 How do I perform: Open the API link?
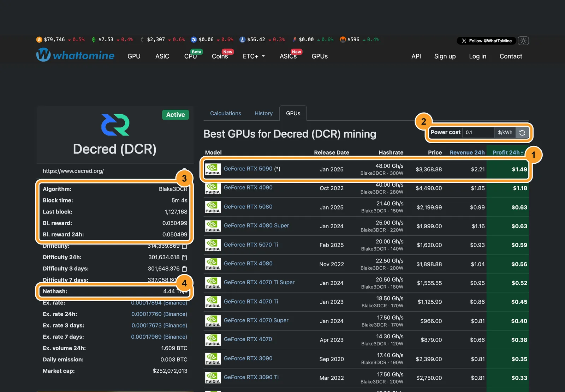416,56
